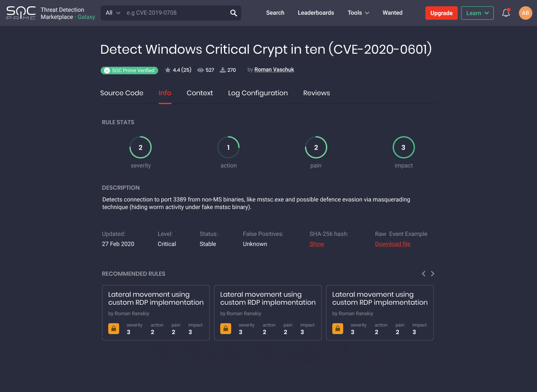537x392 pixels.
Task: Expand the Tools menu
Action: [x=358, y=13]
